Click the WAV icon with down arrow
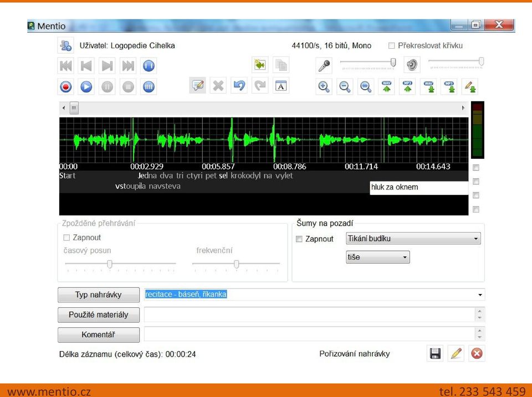The image size is (532, 397). pos(428,86)
